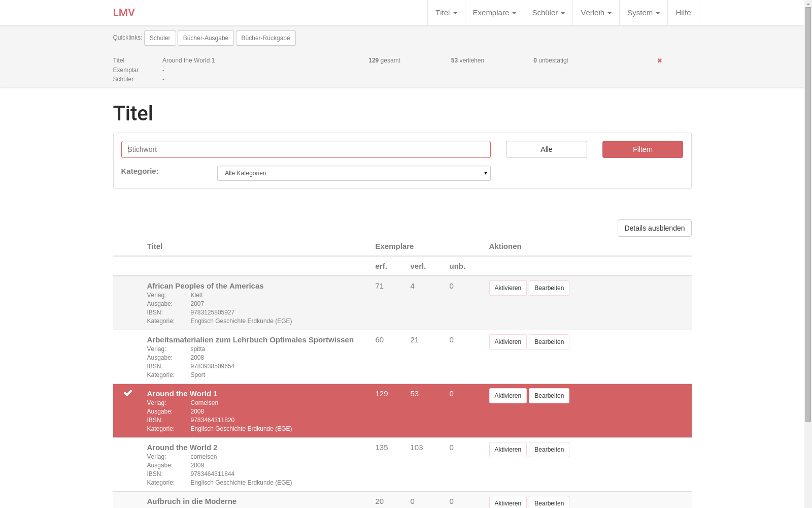Click Aktivieren for Around the World 1
This screenshot has width=812, height=508.
tap(507, 396)
